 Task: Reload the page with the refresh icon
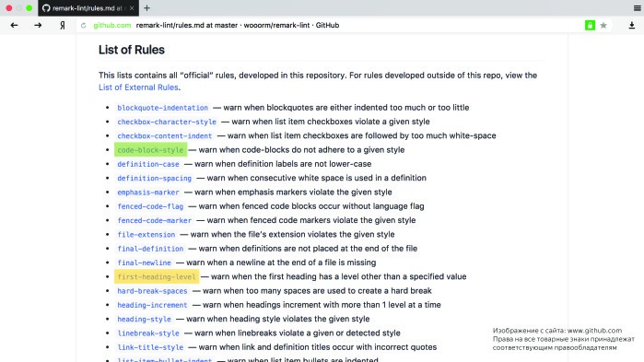(83, 26)
